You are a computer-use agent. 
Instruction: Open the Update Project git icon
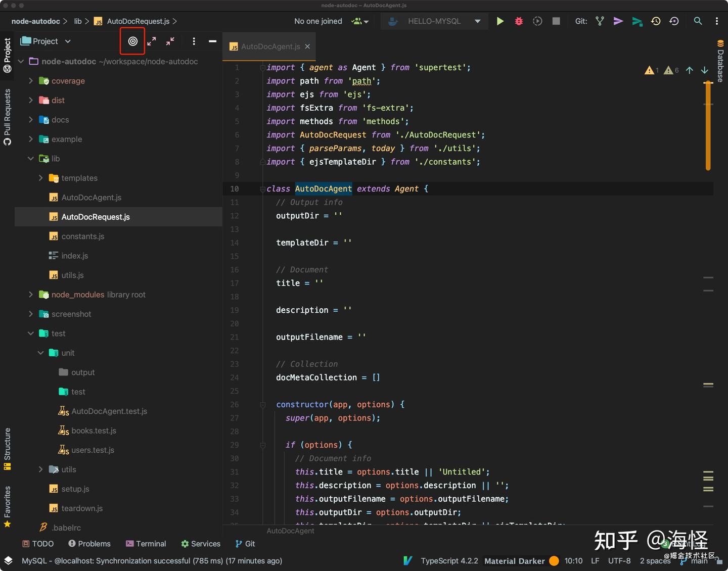pos(656,21)
